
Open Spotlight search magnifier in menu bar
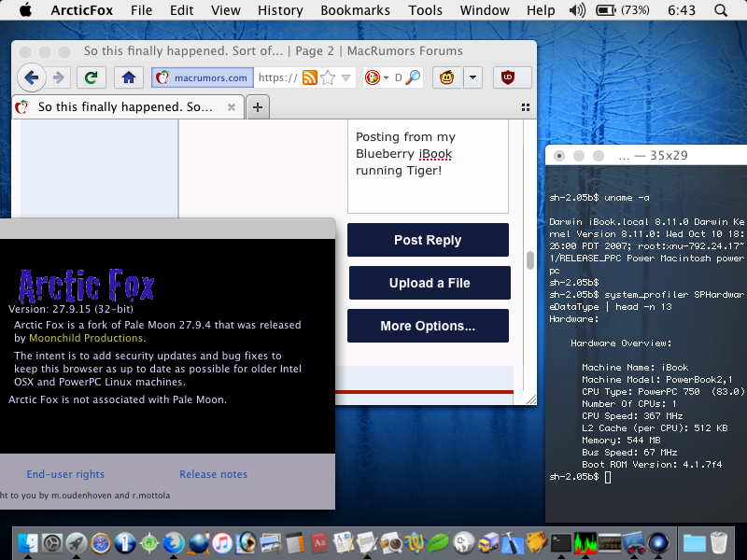721,10
